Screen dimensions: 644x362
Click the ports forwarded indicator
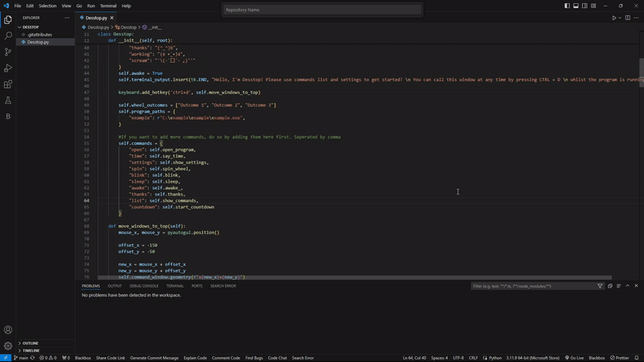[66, 358]
